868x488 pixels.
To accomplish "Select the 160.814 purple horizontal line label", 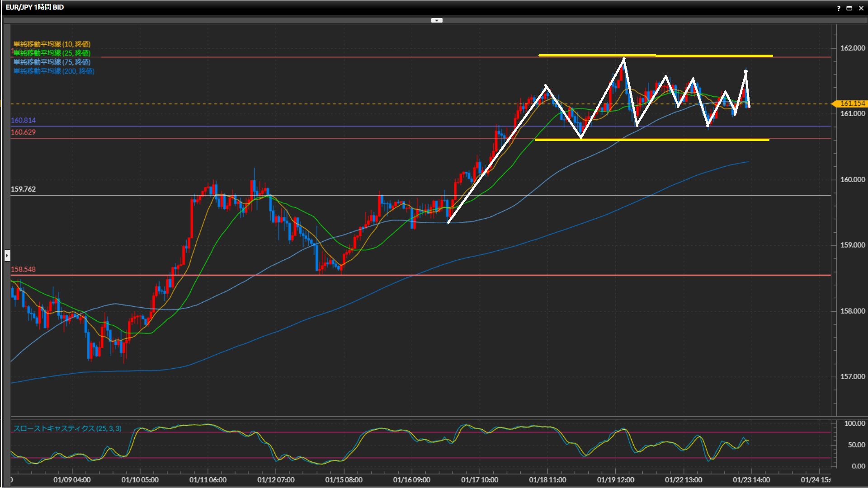I will point(23,120).
